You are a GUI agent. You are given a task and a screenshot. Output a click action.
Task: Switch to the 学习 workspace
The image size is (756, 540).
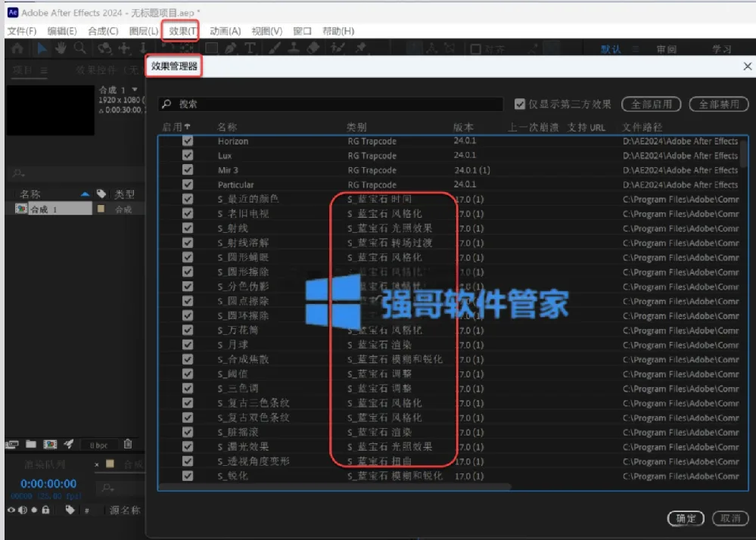(722, 49)
